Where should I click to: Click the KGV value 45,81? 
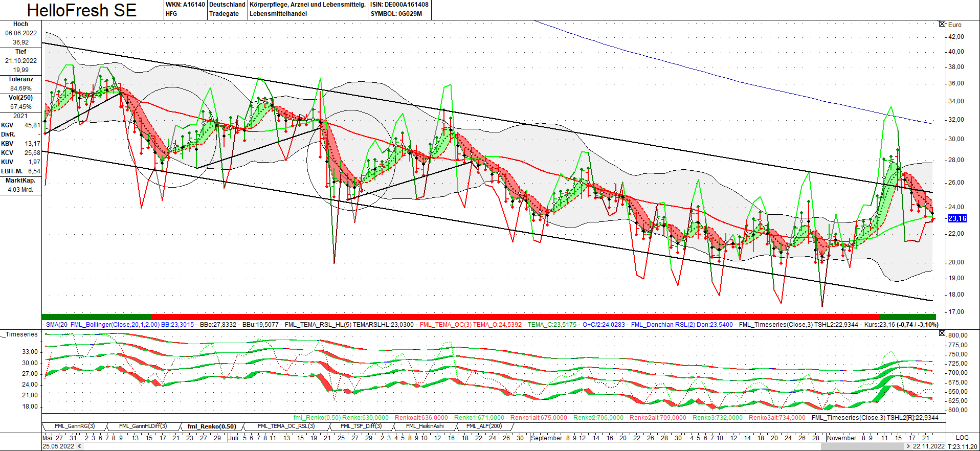(x=32, y=125)
